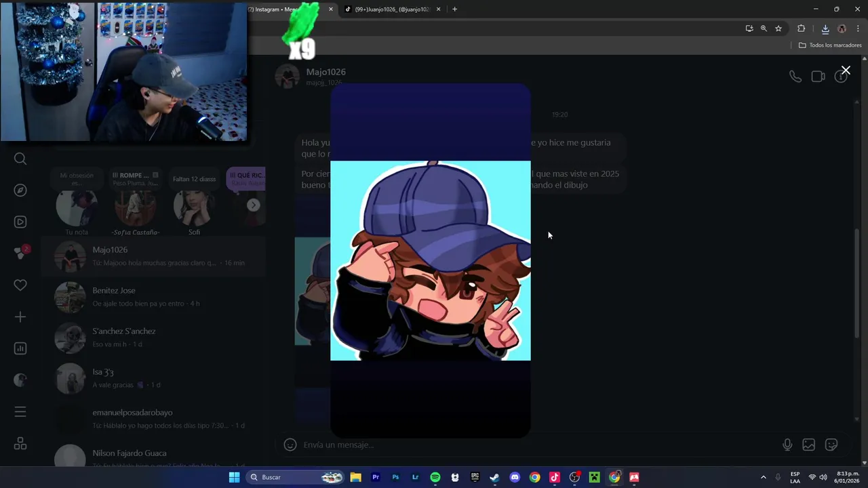Screen dimensions: 868x488
Task: Open the Benitez Jose conversation
Action: (153, 297)
